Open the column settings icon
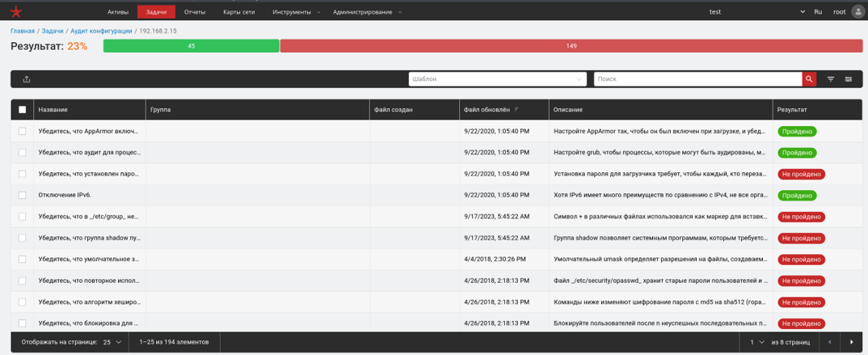Viewport: 868px width, 355px height. [849, 79]
